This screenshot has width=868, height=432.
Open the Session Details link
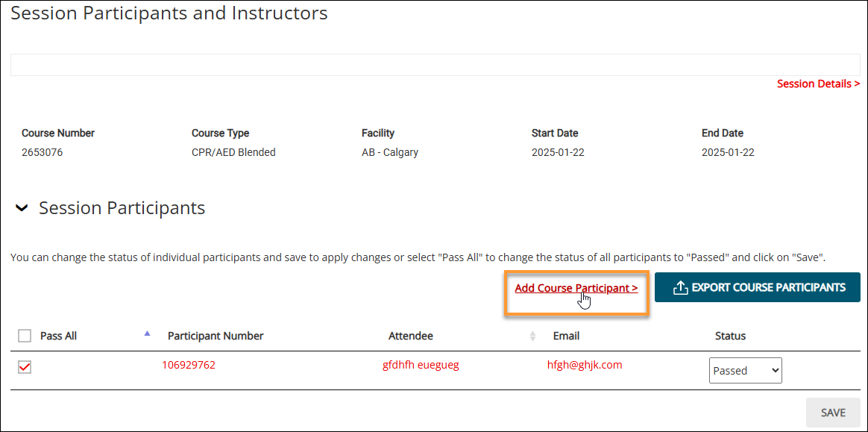[818, 84]
